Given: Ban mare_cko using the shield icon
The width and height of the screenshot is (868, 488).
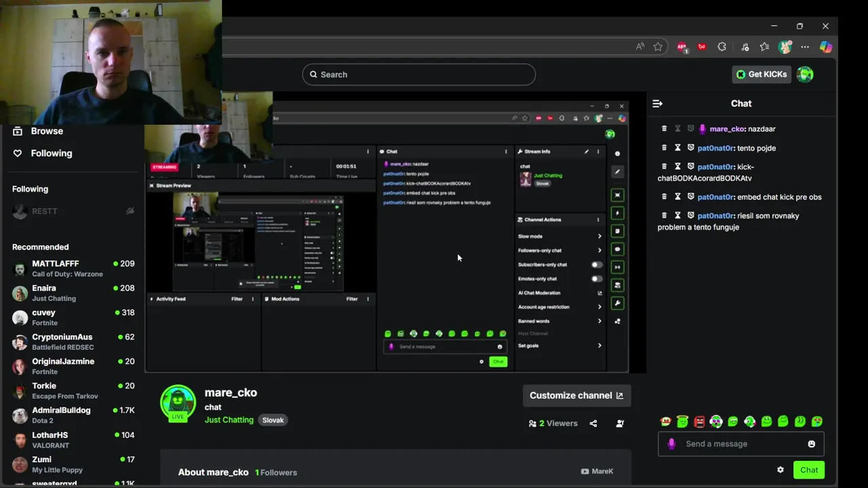Looking at the screenshot, I should (x=691, y=129).
